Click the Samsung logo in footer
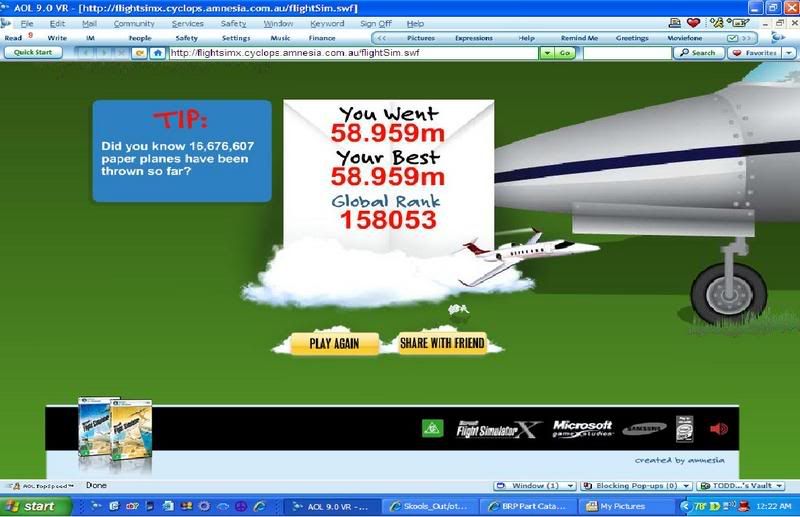The width and height of the screenshot is (800, 517). pyautogui.click(x=643, y=429)
